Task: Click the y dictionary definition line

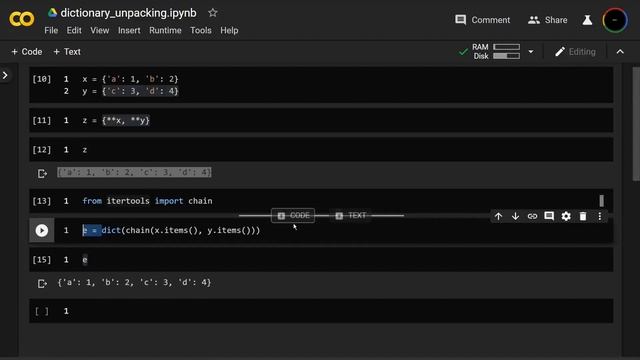Action: point(130,91)
